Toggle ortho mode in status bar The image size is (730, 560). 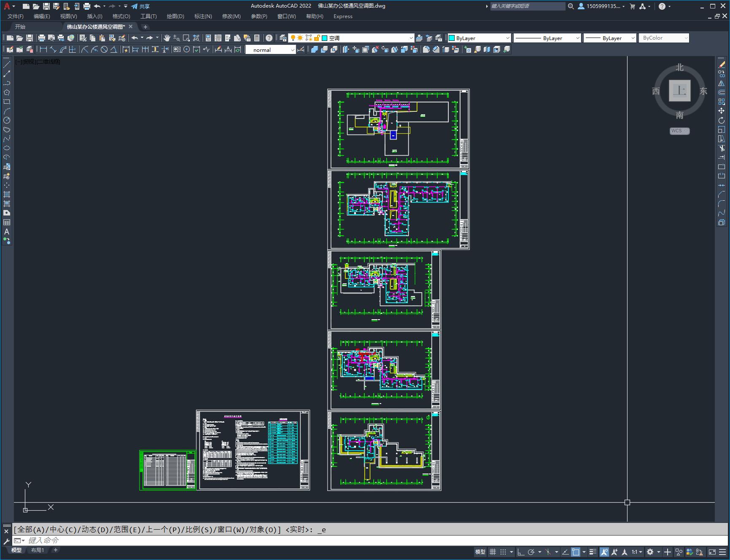[x=521, y=552]
